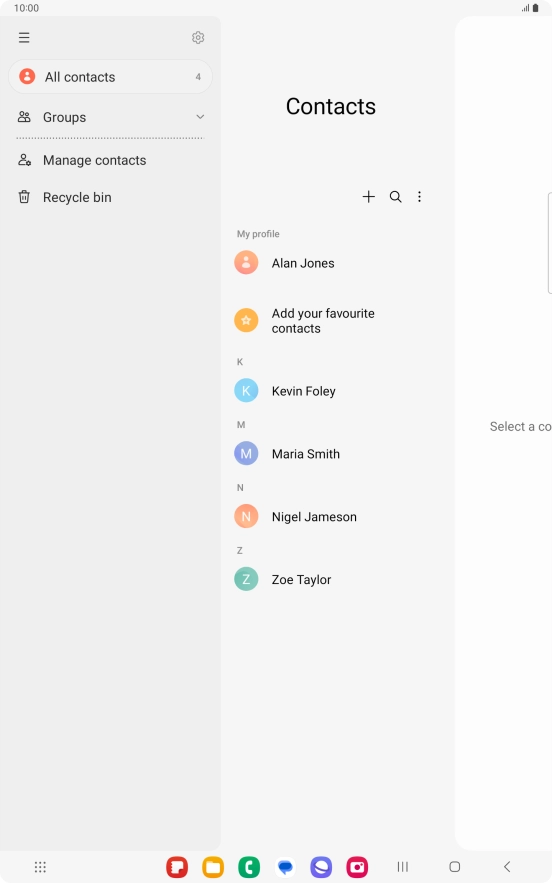Click the Recycle bin trash icon
The image size is (552, 883).
[24, 197]
